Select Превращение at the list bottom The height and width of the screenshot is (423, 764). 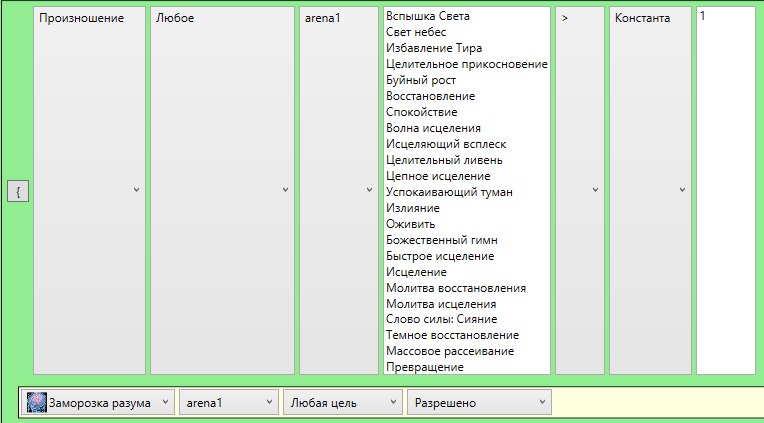pyautogui.click(x=424, y=367)
